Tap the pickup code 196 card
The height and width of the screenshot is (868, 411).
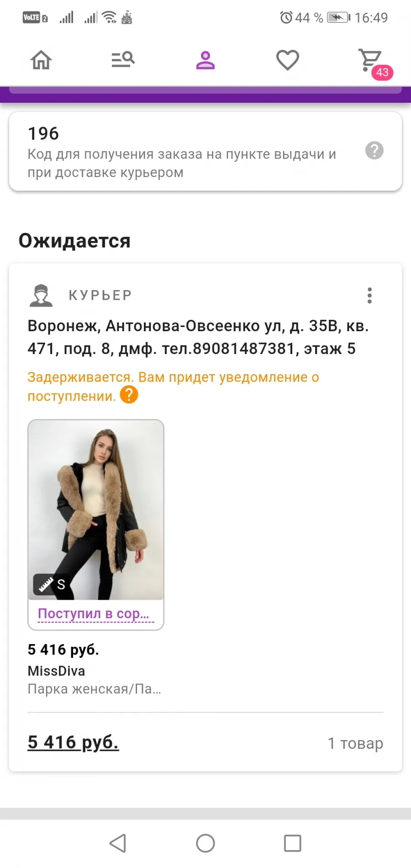tap(205, 151)
